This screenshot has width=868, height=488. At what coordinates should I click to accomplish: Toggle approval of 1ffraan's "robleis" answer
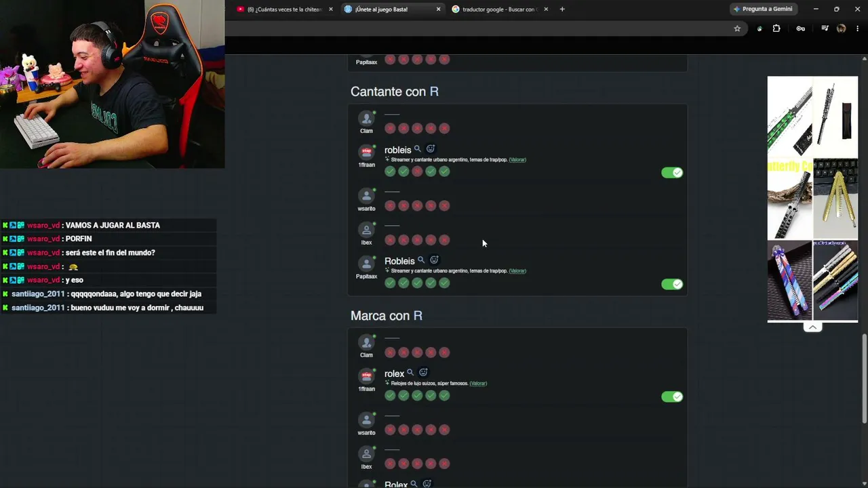coord(672,173)
